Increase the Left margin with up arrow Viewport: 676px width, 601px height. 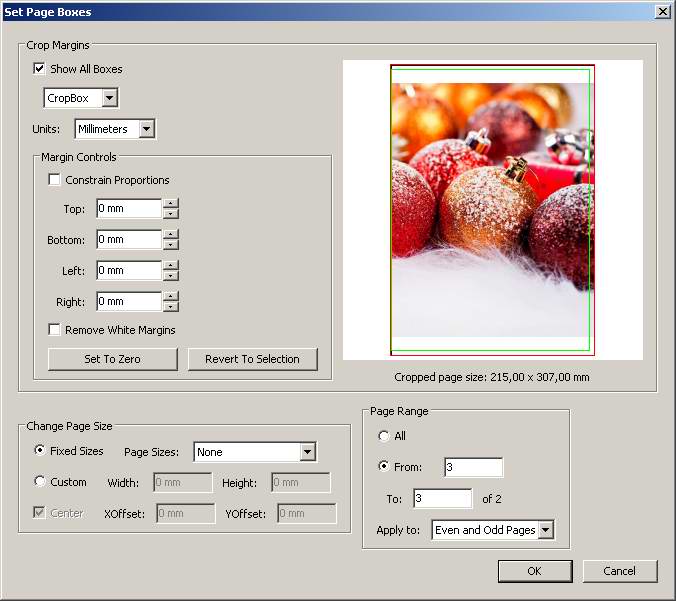click(171, 266)
